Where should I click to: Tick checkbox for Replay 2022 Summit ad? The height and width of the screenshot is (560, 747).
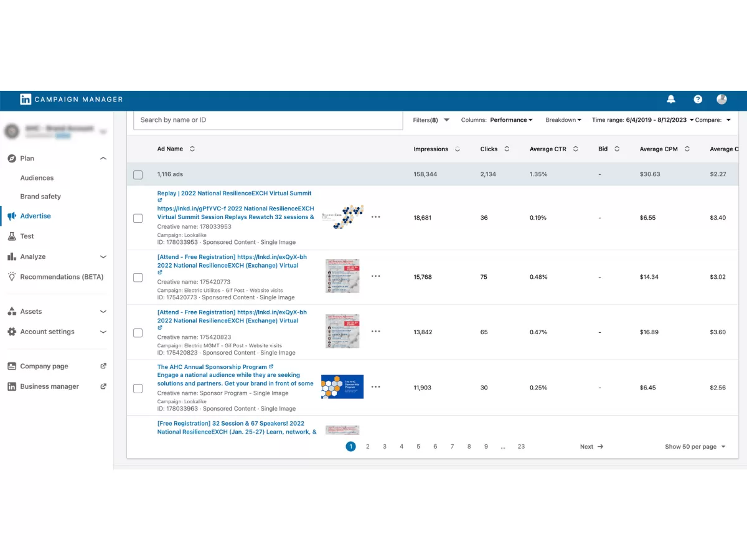[x=138, y=218]
